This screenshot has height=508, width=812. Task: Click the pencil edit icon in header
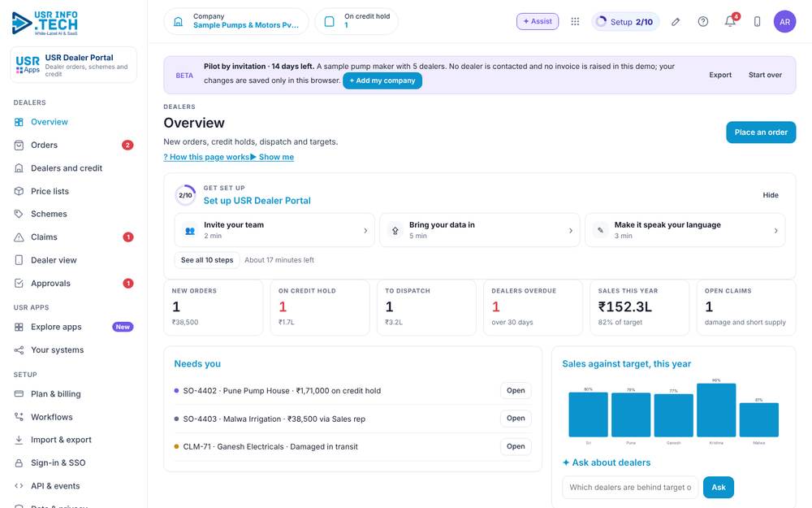676,22
